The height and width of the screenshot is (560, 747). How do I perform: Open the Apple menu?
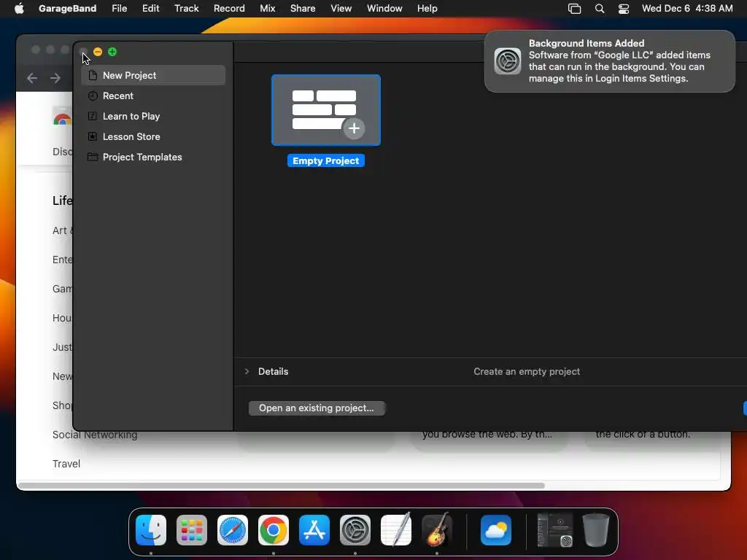point(19,8)
